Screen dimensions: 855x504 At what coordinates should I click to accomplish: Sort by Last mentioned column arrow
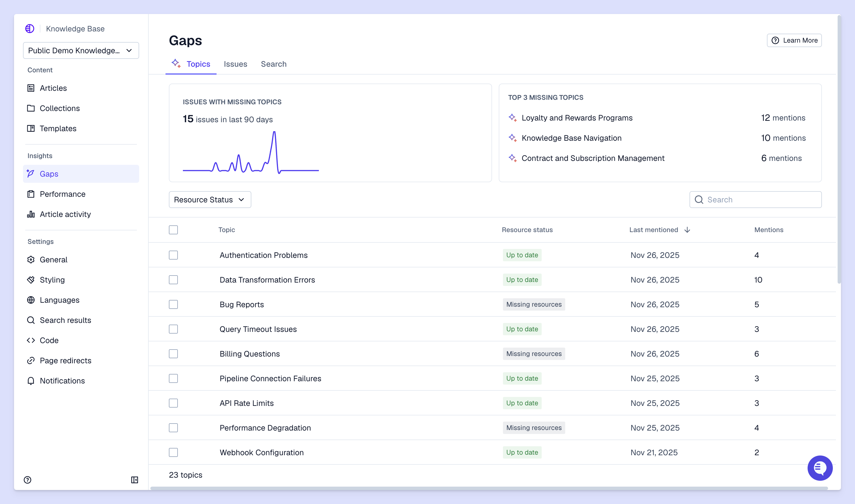coord(687,230)
